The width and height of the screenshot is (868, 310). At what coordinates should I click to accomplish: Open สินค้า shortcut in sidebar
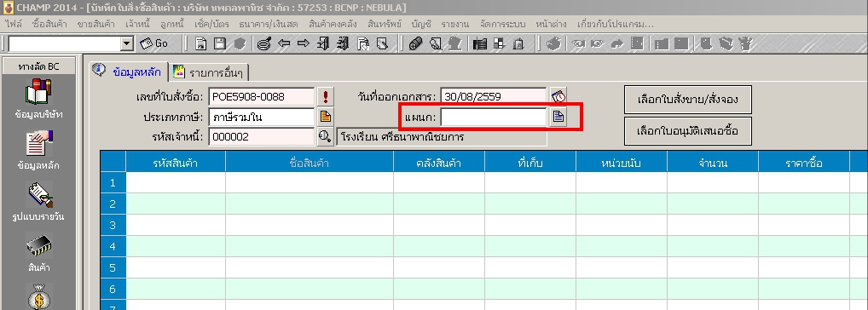tap(38, 252)
